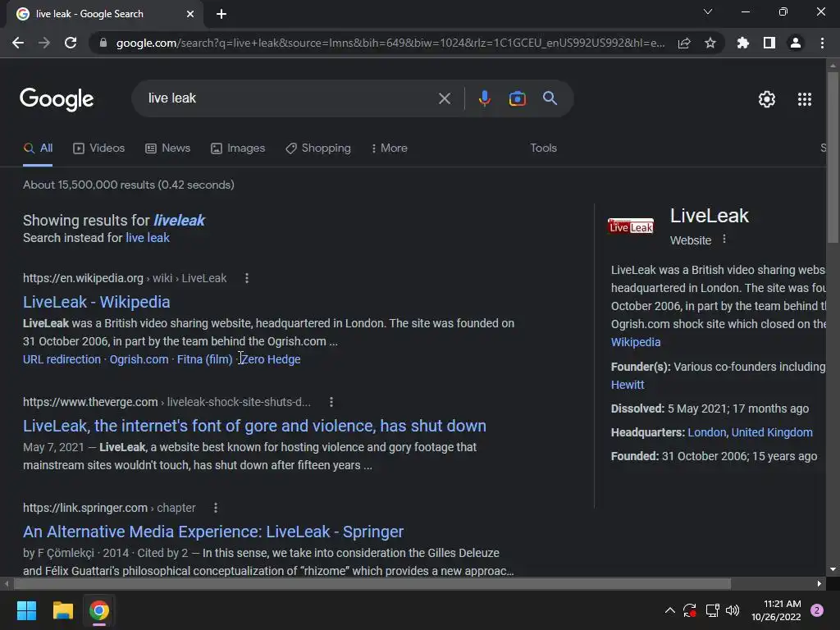Start voice search with microphone icon

pos(484,98)
